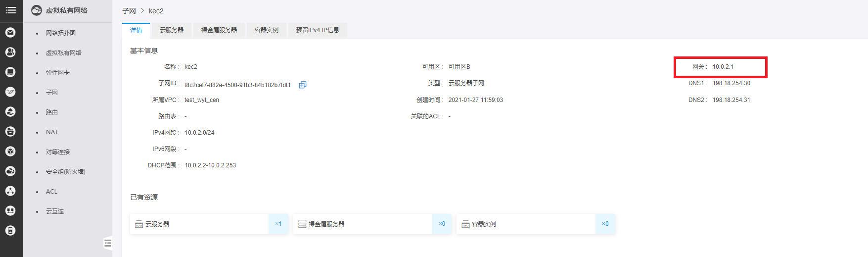Click the users icon in the dark sidebar
This screenshot has width=868, height=257.
click(x=10, y=52)
